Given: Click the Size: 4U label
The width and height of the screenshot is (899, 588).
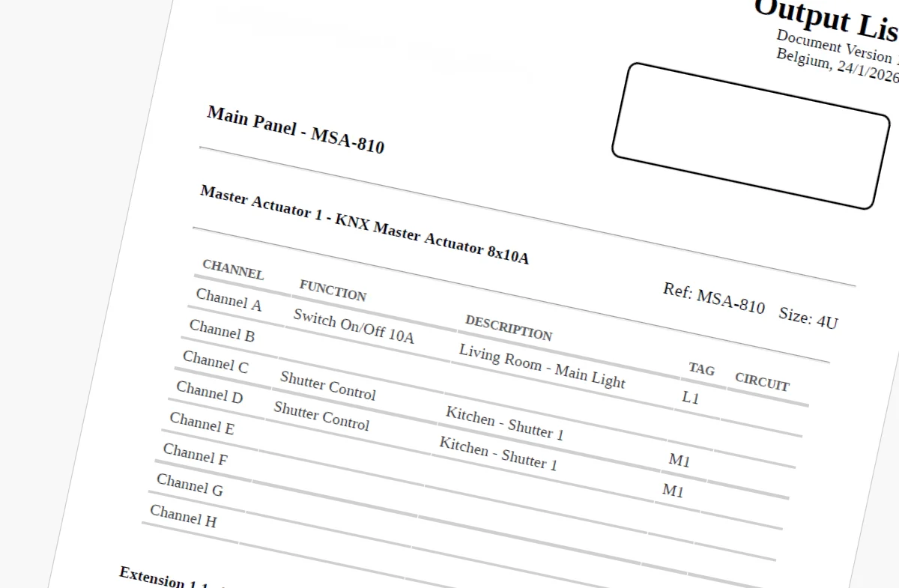Looking at the screenshot, I should 808,318.
